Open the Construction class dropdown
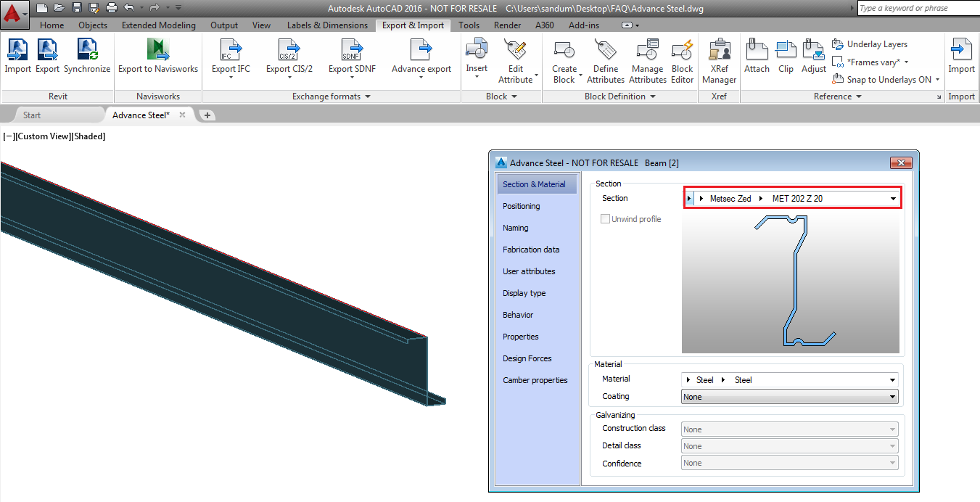This screenshot has height=502, width=980. [790, 429]
